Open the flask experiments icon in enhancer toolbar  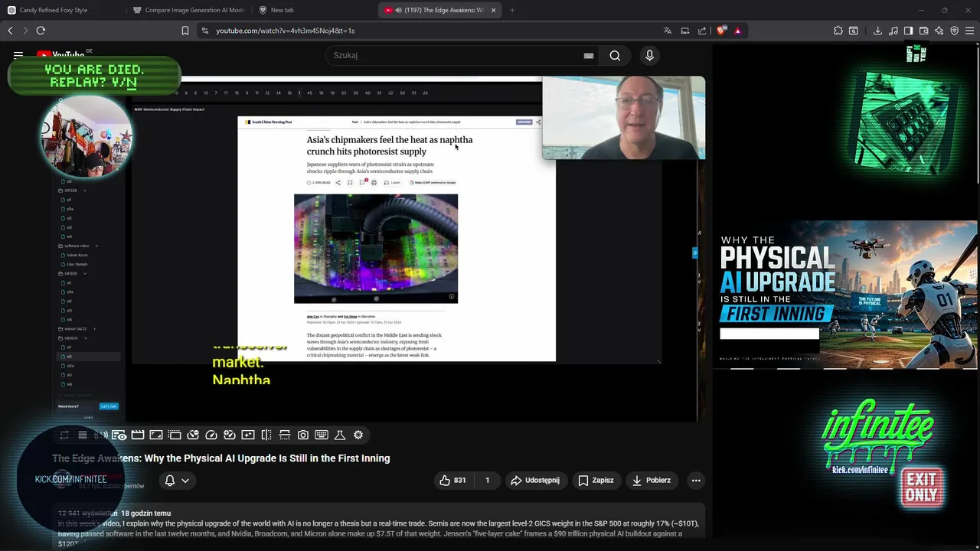340,435
